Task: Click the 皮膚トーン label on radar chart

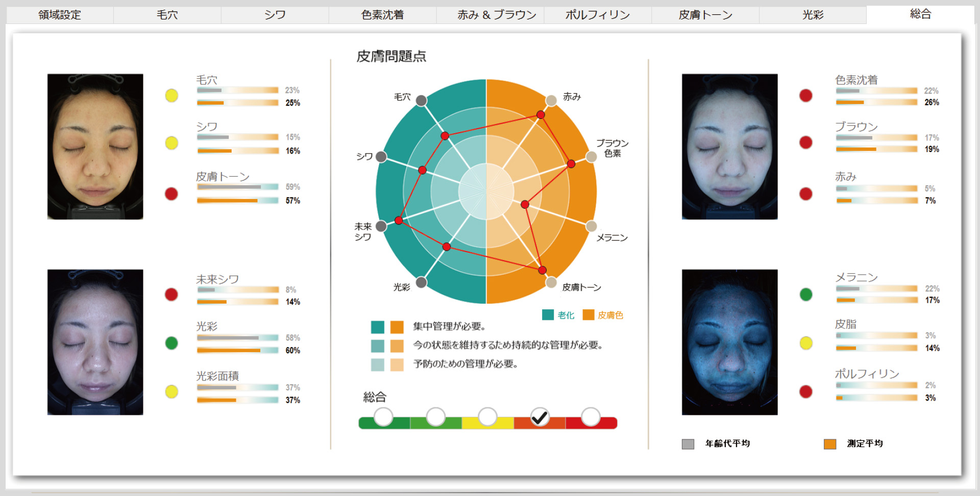Action: 581,287
